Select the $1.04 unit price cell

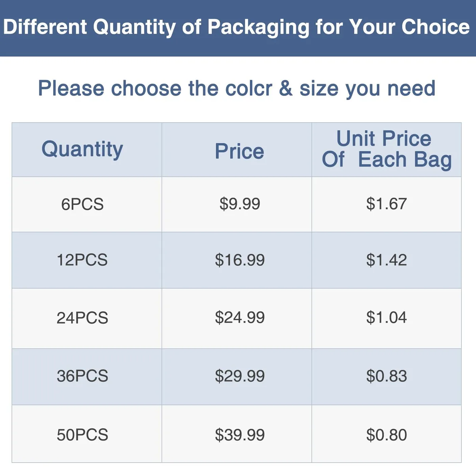click(387, 318)
